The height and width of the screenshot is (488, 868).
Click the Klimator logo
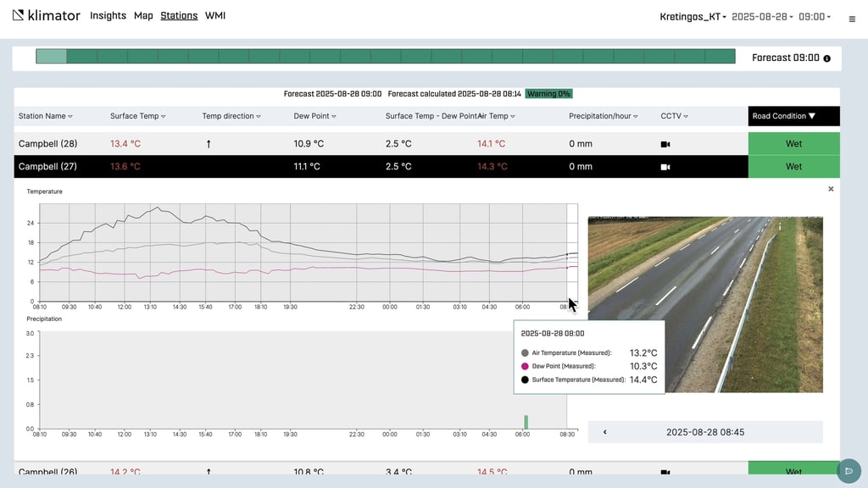tap(47, 16)
